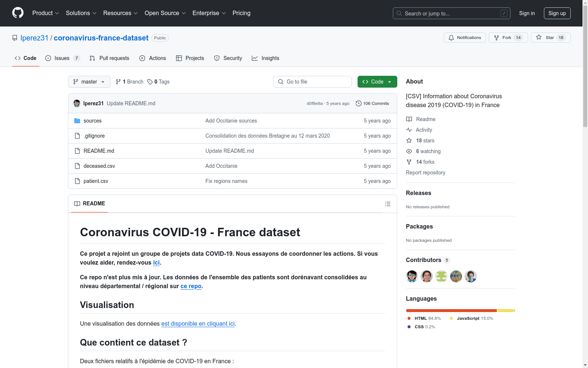The image size is (588, 368).
Task: Open the 'ce repo' link in README
Action: pyautogui.click(x=191, y=286)
